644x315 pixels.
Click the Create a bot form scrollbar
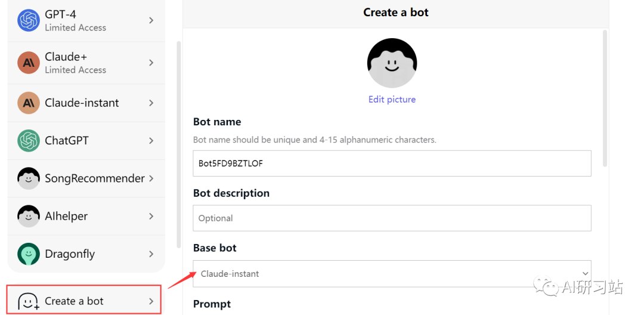[604, 98]
